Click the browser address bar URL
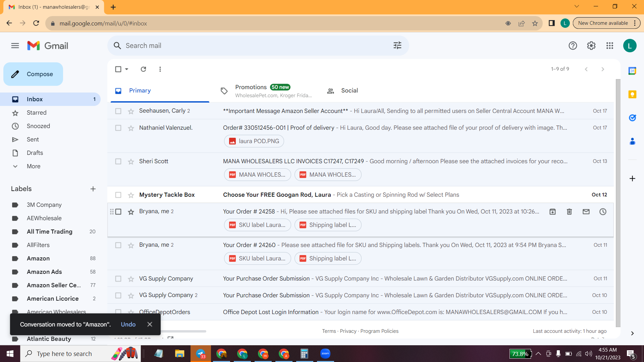644x362 pixels. [x=103, y=23]
